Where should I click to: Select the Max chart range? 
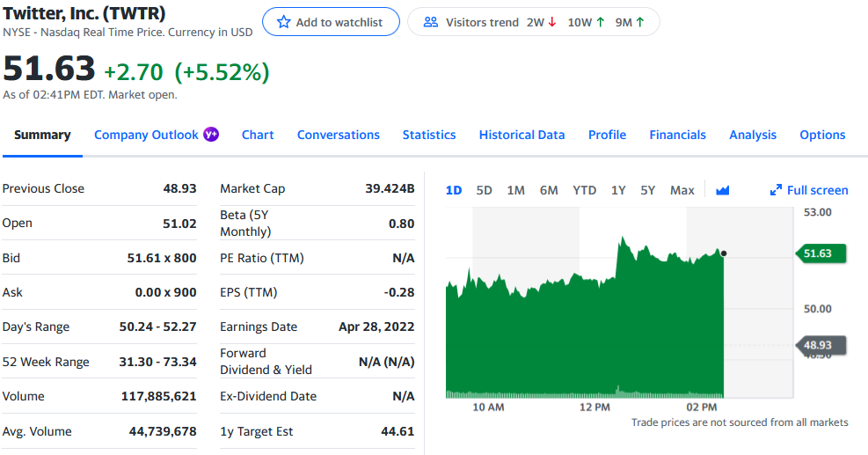pos(682,190)
